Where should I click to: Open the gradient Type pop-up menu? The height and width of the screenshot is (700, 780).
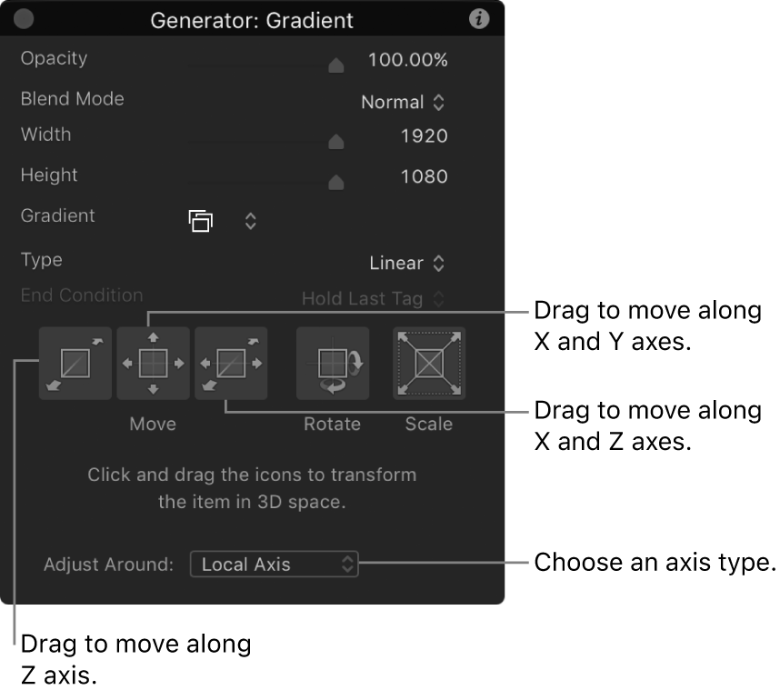pyautogui.click(x=408, y=264)
